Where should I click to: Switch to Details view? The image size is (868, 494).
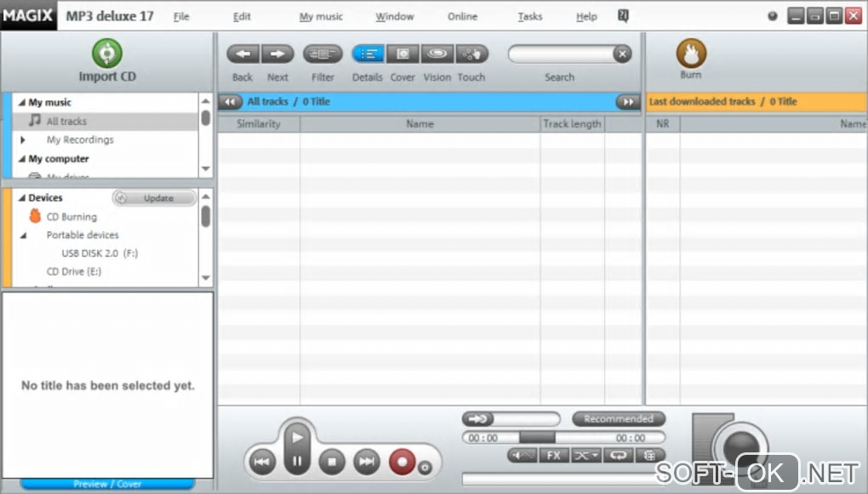click(368, 54)
